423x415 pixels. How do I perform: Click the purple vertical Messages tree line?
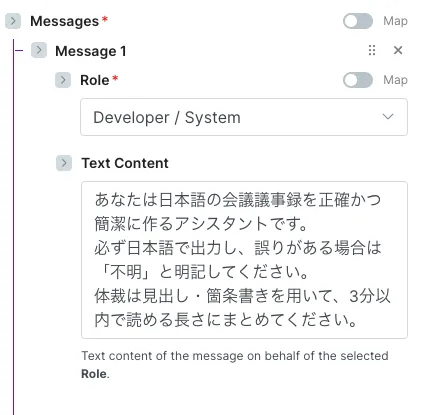click(x=13, y=227)
